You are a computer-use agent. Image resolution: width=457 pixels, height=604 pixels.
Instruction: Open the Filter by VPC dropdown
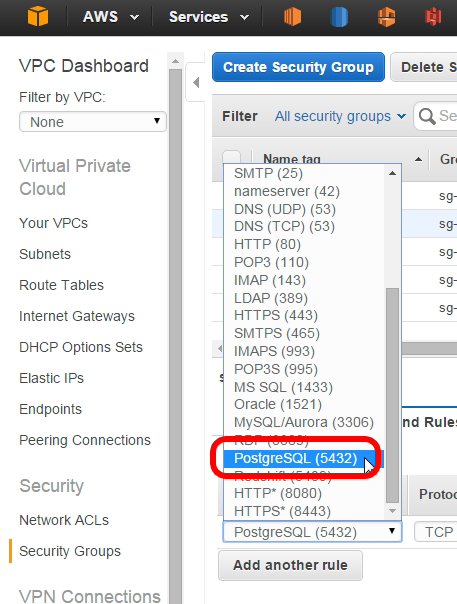92,122
